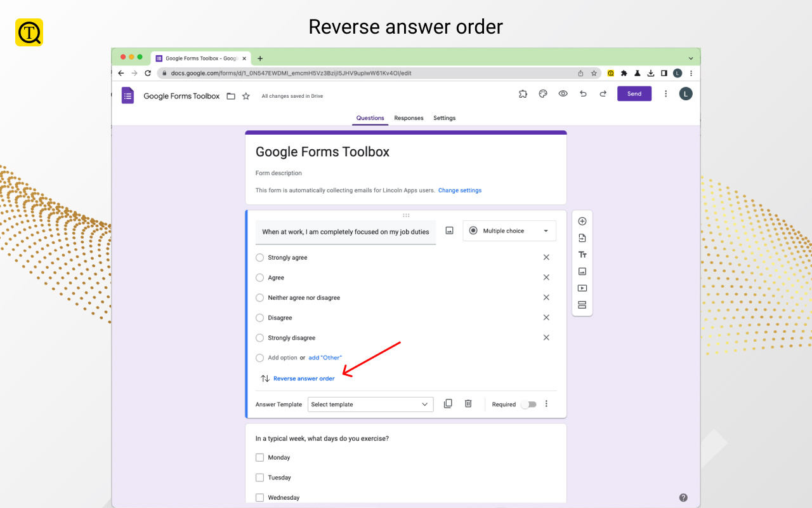Image resolution: width=812 pixels, height=508 pixels.
Task: Open the account avatar in Forms header
Action: pos(686,93)
